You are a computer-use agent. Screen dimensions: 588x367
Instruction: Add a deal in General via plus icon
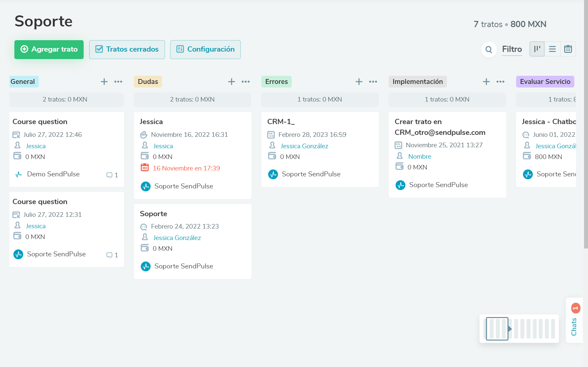[104, 82]
